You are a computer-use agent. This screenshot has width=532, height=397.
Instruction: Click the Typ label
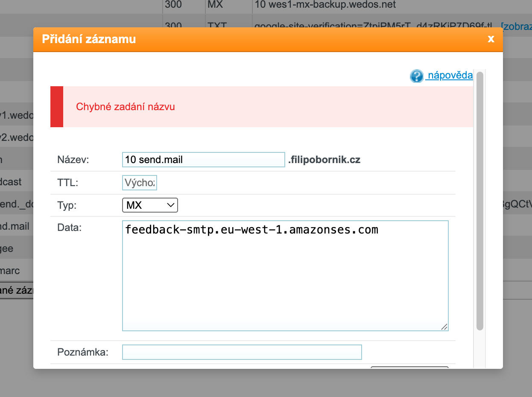[67, 205]
